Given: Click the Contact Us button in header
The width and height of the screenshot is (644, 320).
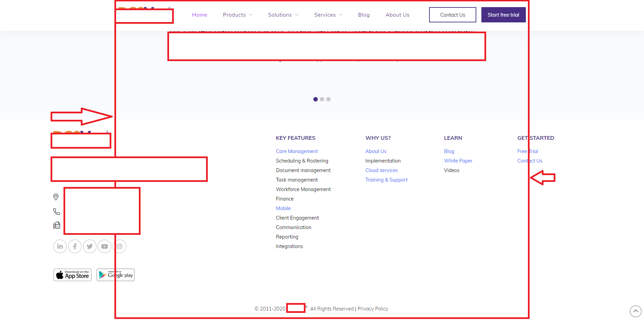Looking at the screenshot, I should pos(453,15).
